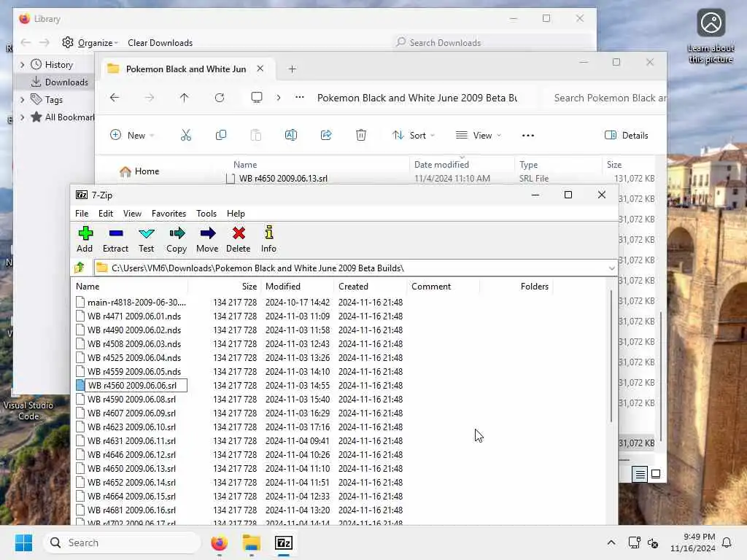
Task: Open the New dropdown in File Explorer
Action: pos(132,135)
